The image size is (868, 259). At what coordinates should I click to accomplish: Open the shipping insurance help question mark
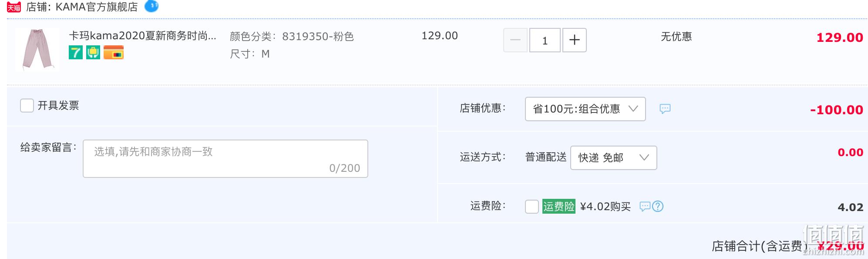[x=658, y=206]
